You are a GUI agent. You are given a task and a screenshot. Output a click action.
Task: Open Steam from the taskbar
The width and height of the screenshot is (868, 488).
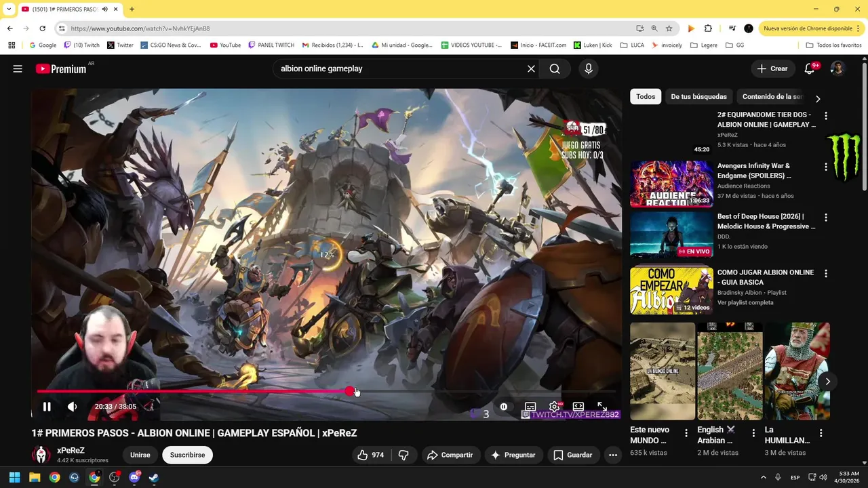(154, 477)
